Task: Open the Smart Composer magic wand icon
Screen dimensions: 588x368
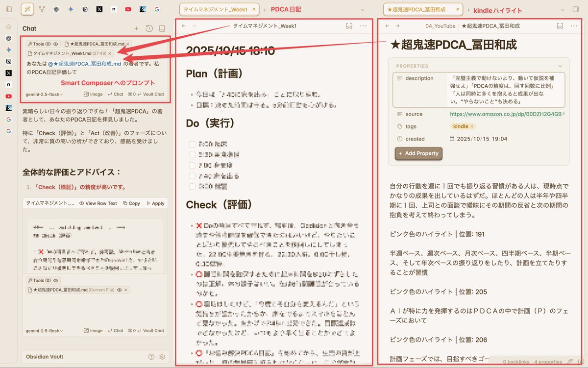Action: tap(28, 9)
